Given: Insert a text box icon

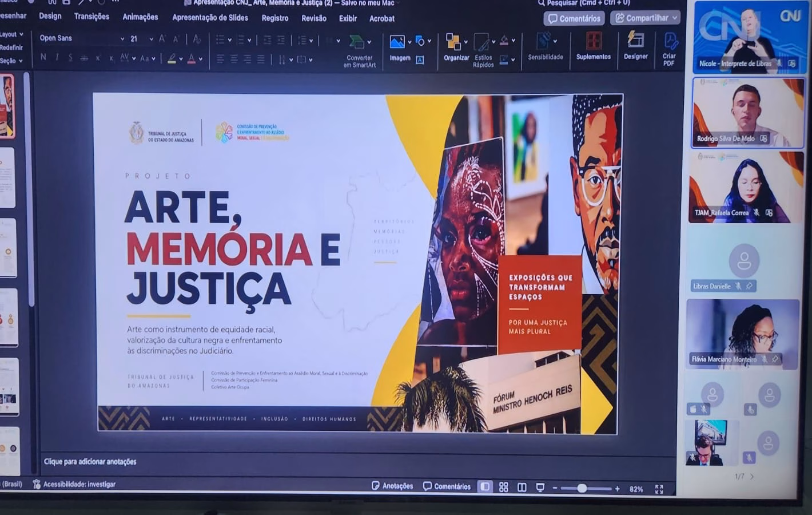Looking at the screenshot, I should pos(420,60).
